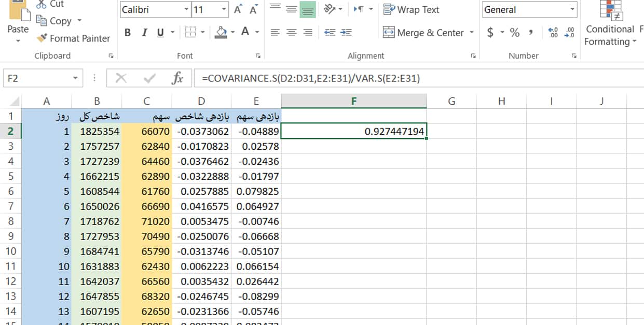The width and height of the screenshot is (644, 325).
Task: Click the Decrease Indent icon
Action: [x=330, y=33]
